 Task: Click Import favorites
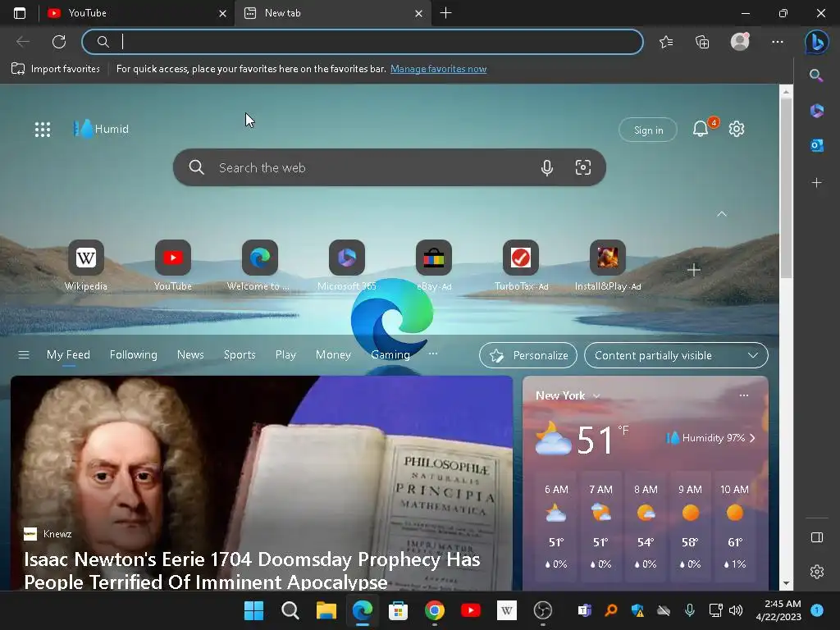56,69
